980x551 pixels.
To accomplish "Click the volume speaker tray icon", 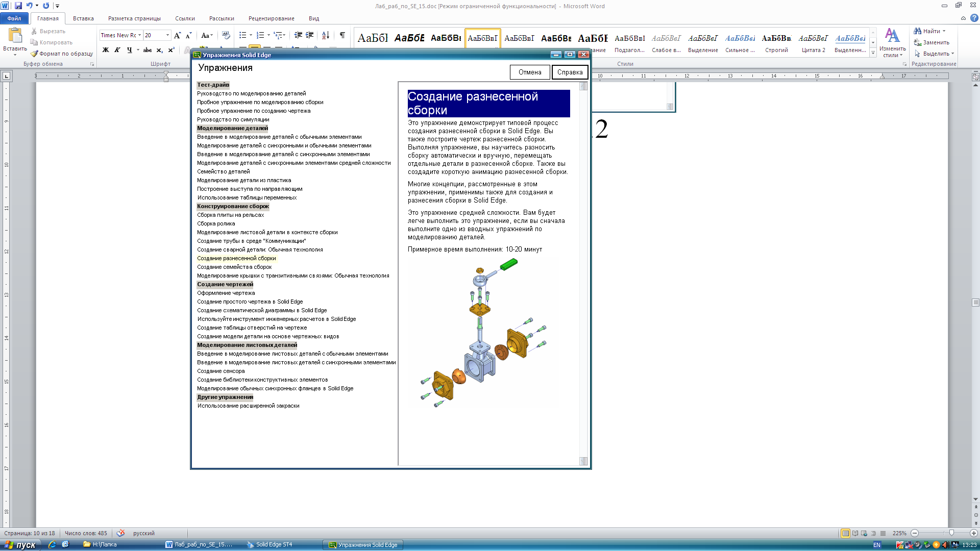I will point(945,545).
